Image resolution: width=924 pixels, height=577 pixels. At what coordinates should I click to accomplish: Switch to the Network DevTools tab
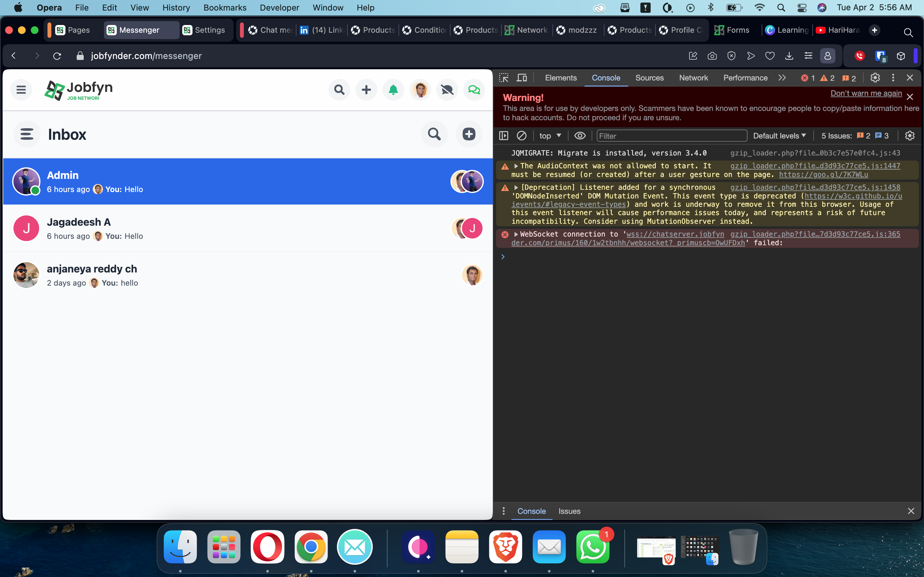[x=693, y=78]
